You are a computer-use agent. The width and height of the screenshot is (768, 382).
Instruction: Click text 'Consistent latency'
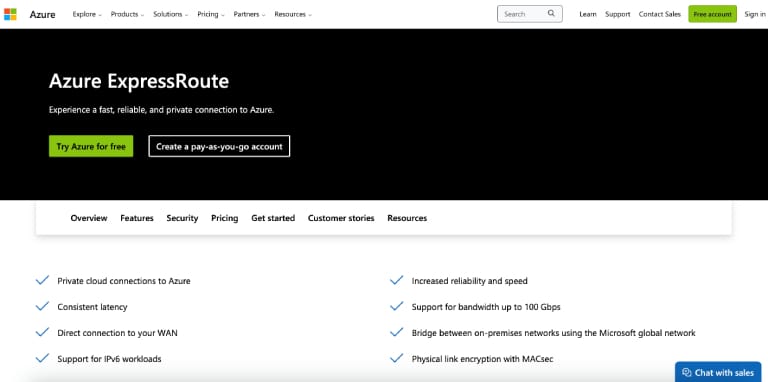point(92,307)
